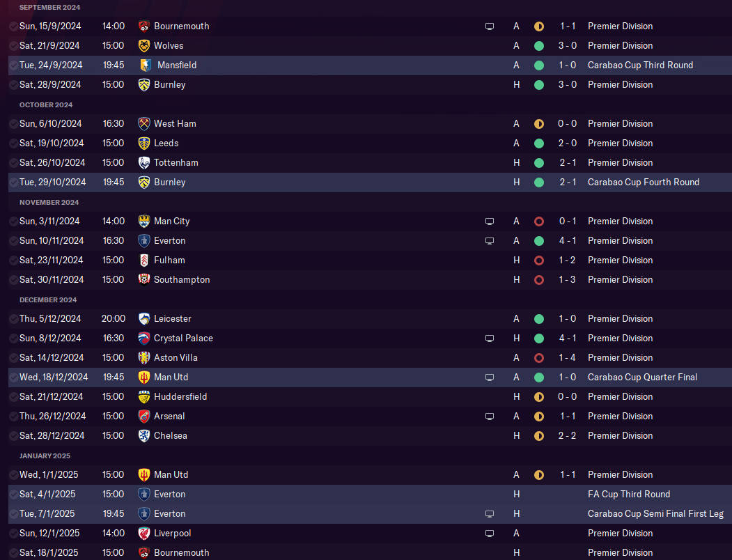Click the TV broadcast icon on Man City row
The width and height of the screenshot is (732, 560).
[x=489, y=221]
